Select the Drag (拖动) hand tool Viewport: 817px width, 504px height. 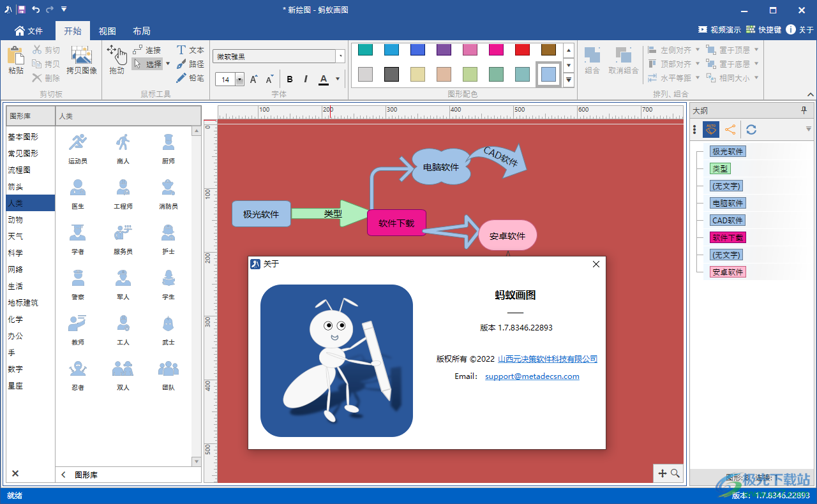116,59
